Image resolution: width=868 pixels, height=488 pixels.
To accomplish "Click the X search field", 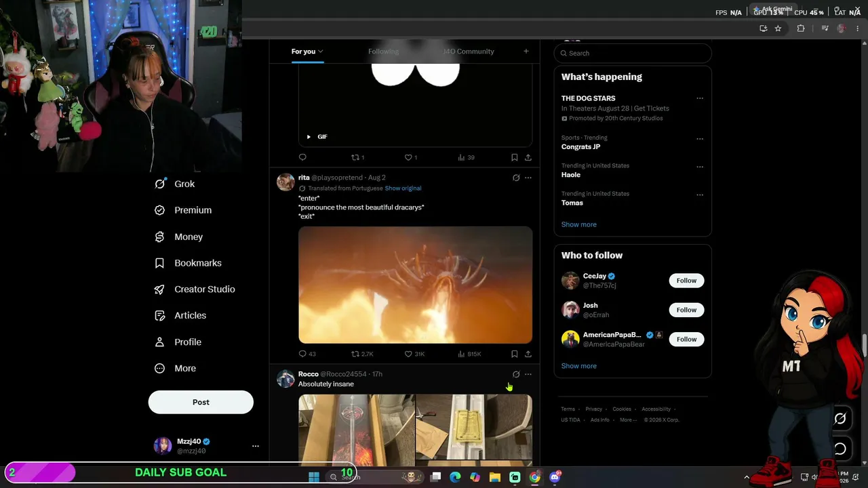I will click(x=633, y=53).
